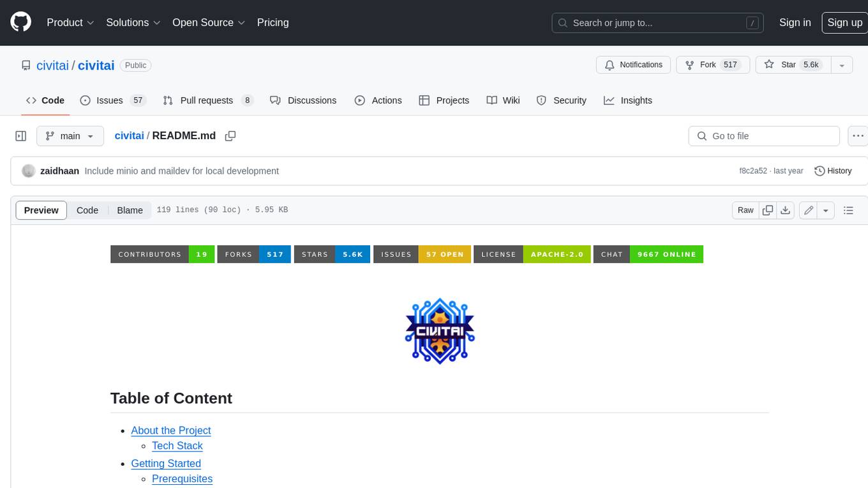Screen dimensions: 868x488
Task: Open the main branch selector
Action: 70,136
